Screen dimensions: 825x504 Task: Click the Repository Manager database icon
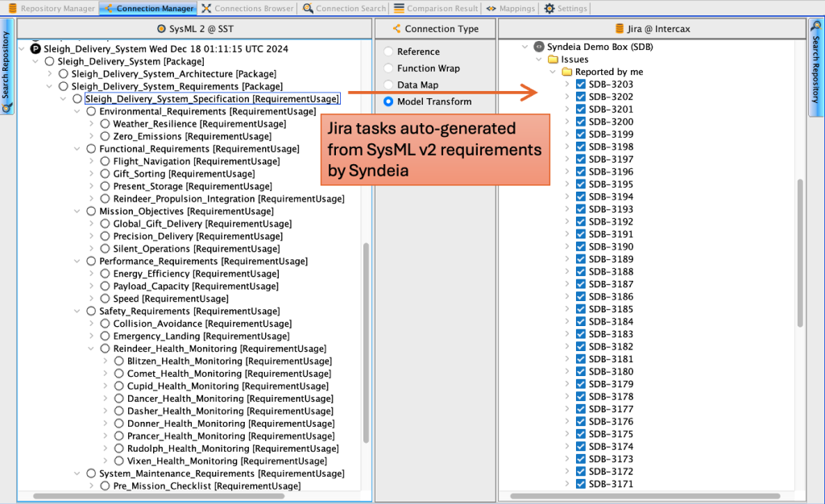click(x=13, y=8)
